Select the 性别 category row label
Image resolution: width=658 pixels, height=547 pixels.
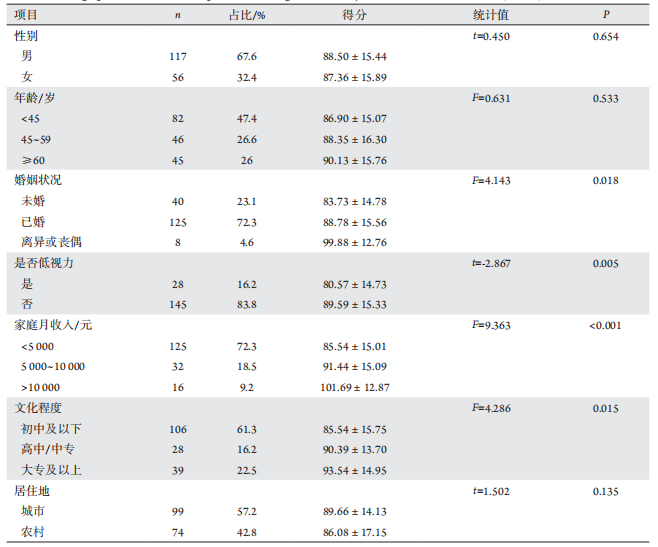(x=26, y=36)
